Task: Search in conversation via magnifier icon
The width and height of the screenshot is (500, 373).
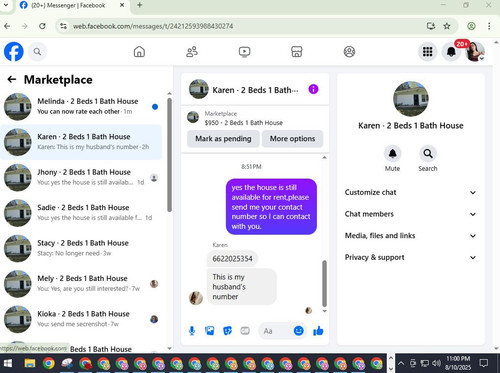Action: click(428, 154)
